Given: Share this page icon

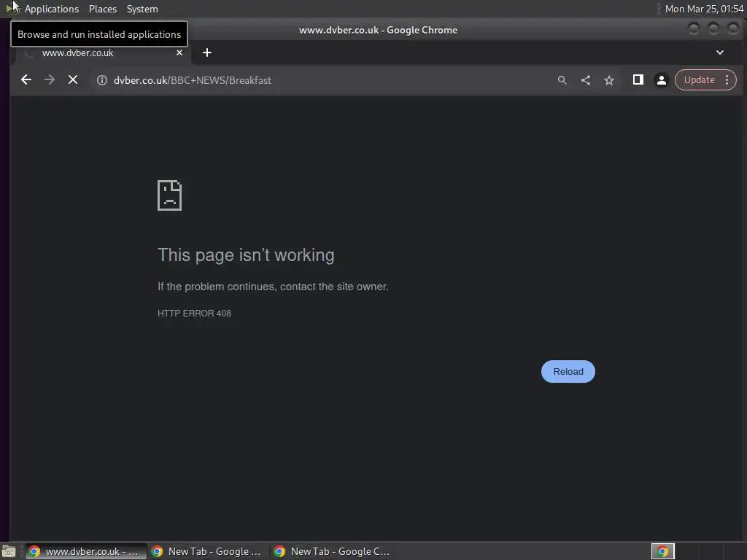Looking at the screenshot, I should [x=586, y=80].
